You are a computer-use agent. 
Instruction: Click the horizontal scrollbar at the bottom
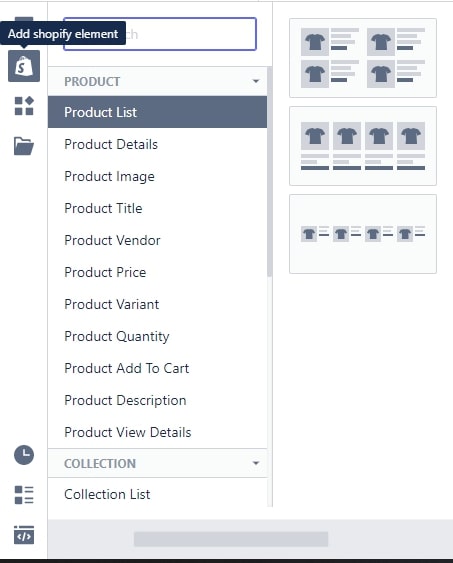point(231,539)
